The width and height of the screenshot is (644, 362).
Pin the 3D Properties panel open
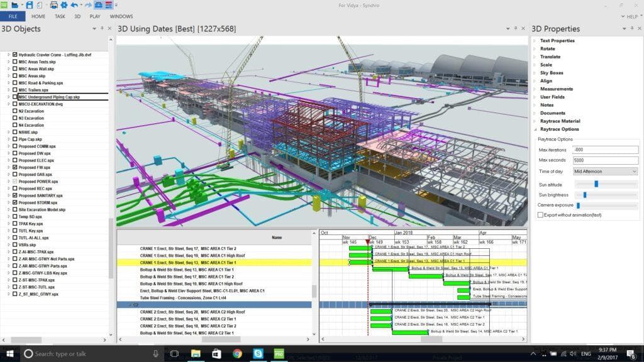tap(631, 29)
